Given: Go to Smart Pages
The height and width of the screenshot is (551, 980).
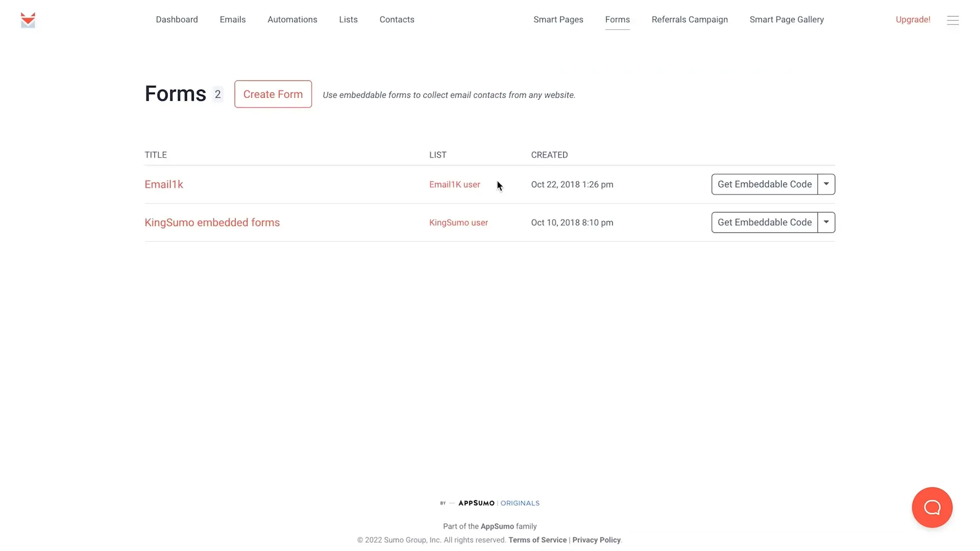Looking at the screenshot, I should click(x=558, y=19).
